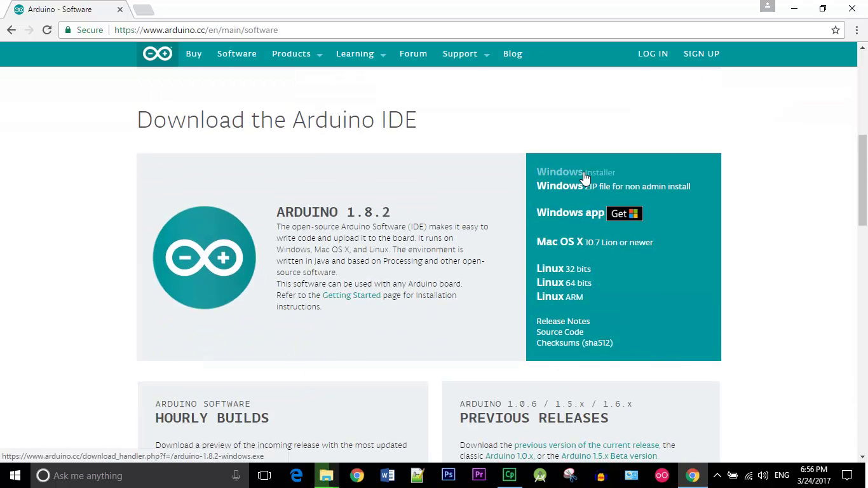Open Adobe Captivate from the taskbar
The image size is (868, 488).
pos(509,475)
